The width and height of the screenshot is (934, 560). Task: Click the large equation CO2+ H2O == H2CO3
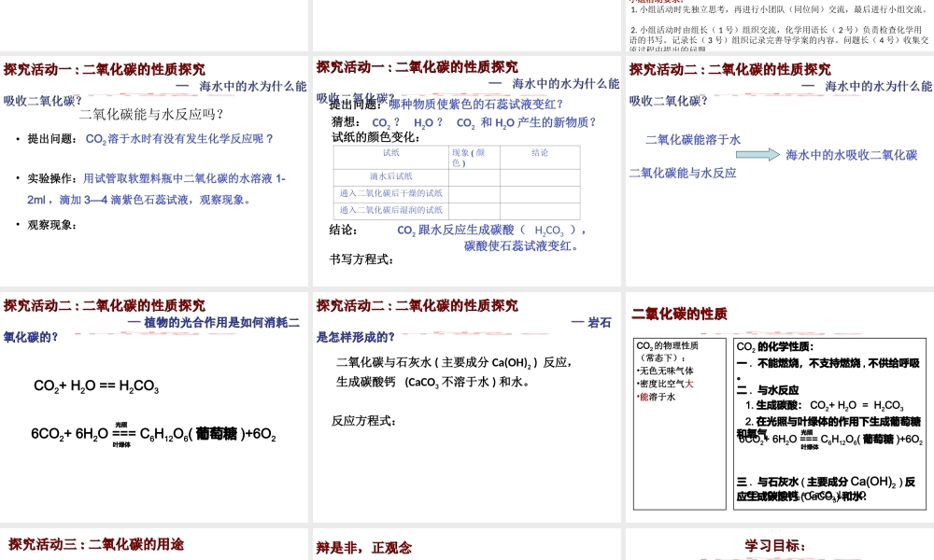click(96, 386)
